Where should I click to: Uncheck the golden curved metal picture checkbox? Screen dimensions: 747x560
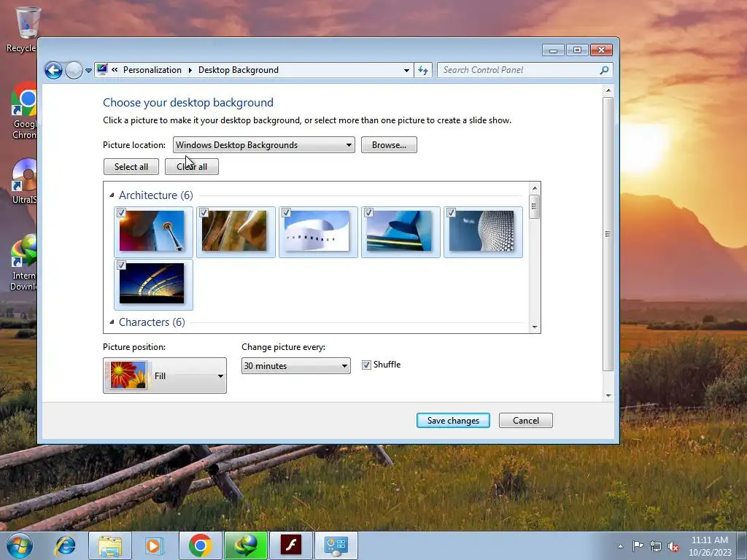[204, 212]
